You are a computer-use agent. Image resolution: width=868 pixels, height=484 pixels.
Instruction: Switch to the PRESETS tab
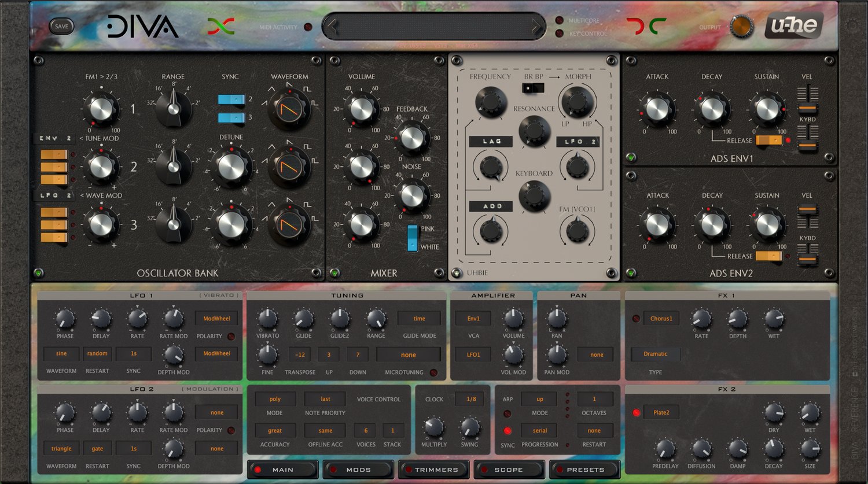click(x=585, y=470)
